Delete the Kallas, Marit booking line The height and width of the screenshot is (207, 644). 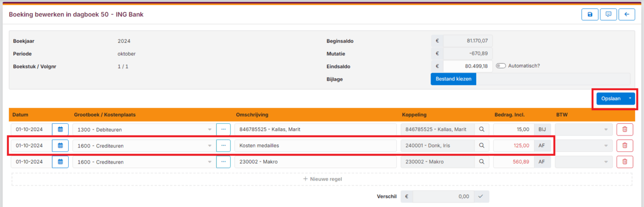(x=625, y=129)
